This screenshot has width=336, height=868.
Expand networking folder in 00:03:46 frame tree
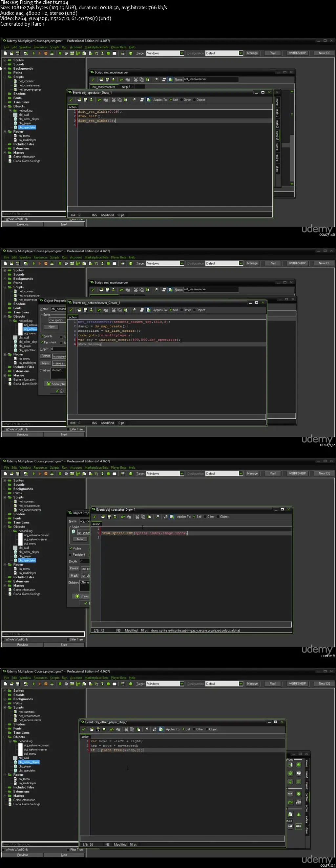coord(10,111)
